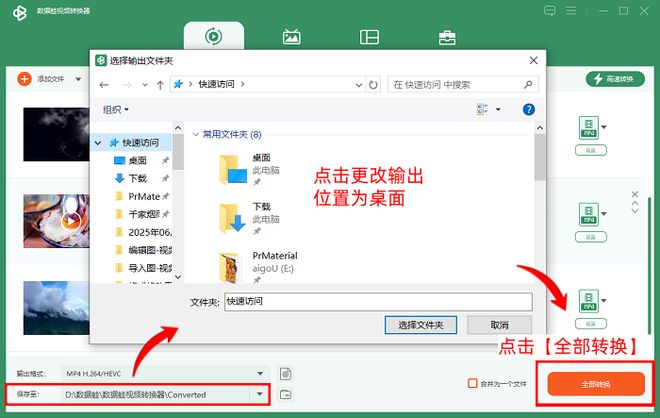Click the MP4 format icon for second video
The image size is (660, 418).
(588, 214)
